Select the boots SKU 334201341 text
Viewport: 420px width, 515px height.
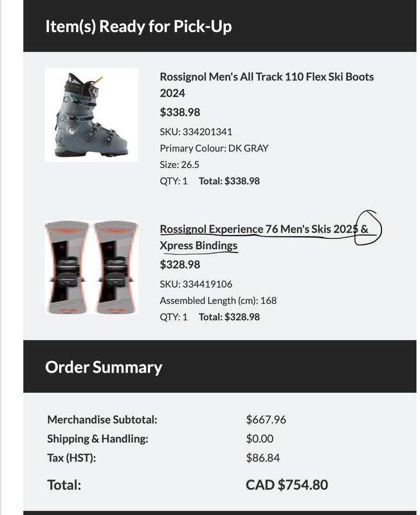(x=196, y=132)
